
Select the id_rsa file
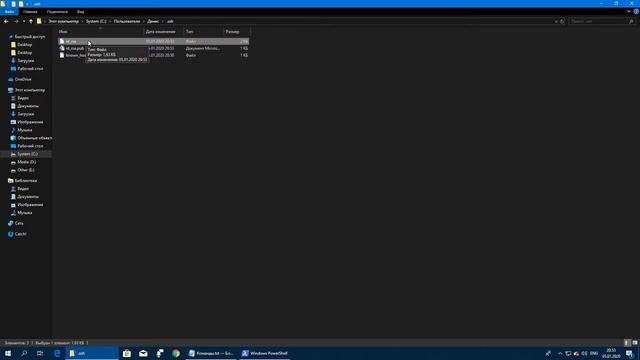[153, 41]
